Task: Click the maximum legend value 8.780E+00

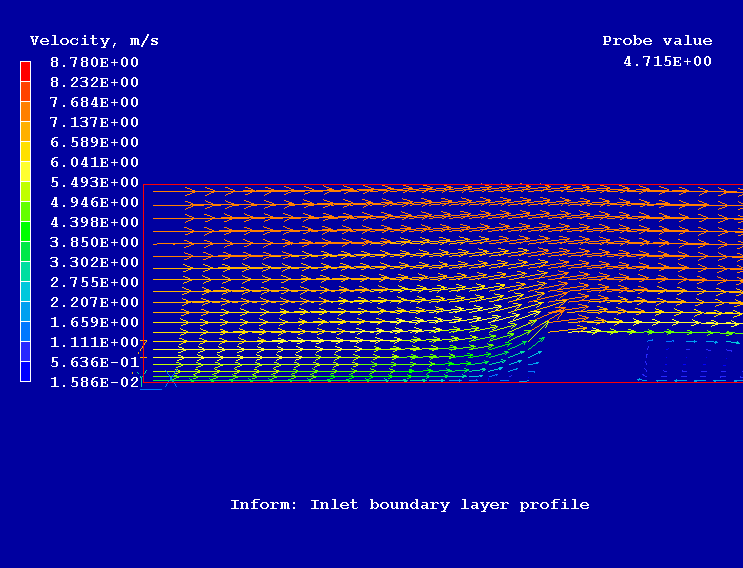Action: coord(94,62)
